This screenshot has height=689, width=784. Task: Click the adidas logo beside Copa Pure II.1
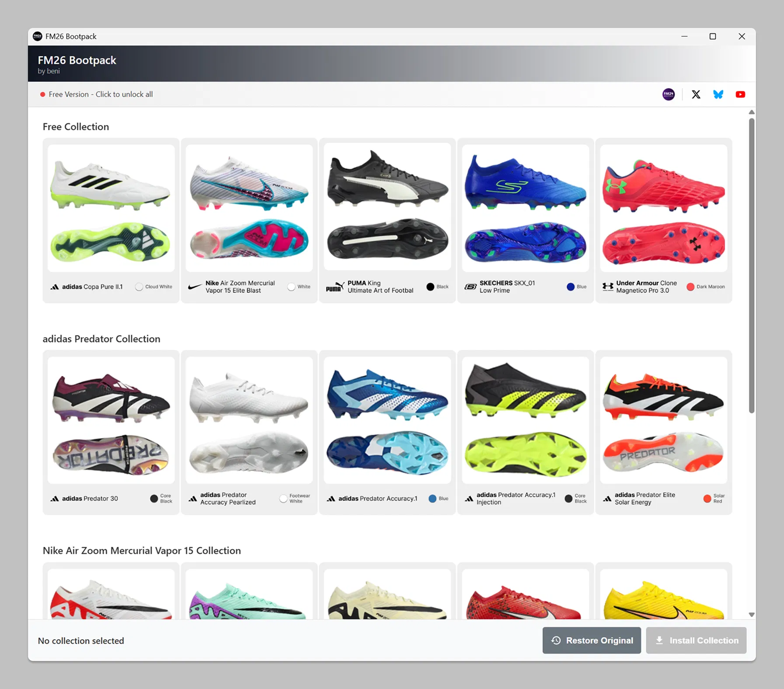click(x=55, y=287)
